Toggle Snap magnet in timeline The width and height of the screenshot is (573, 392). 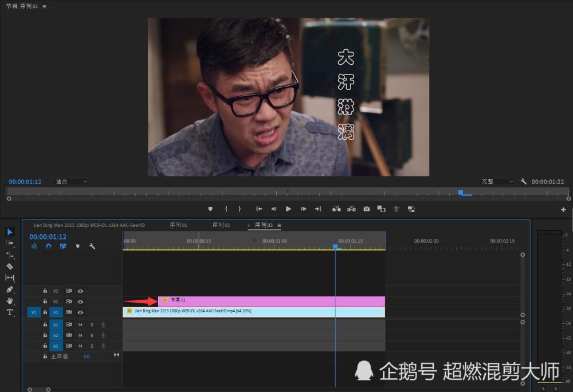pos(48,246)
